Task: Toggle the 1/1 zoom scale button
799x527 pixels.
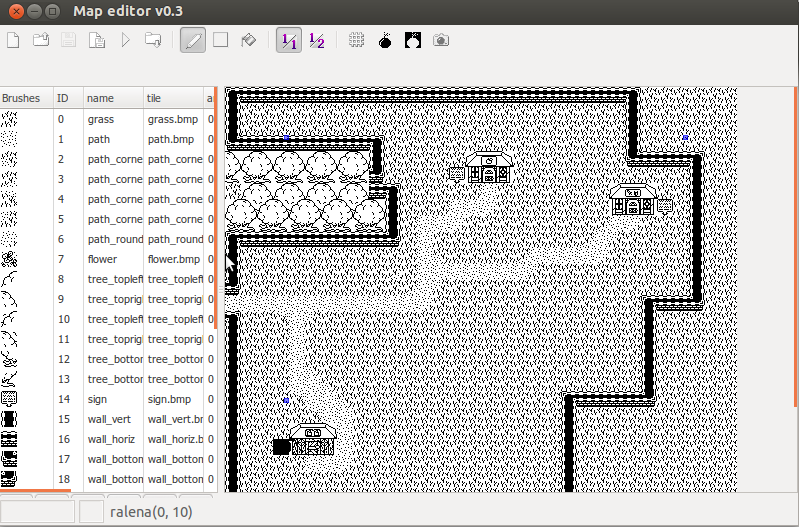Action: [289, 41]
